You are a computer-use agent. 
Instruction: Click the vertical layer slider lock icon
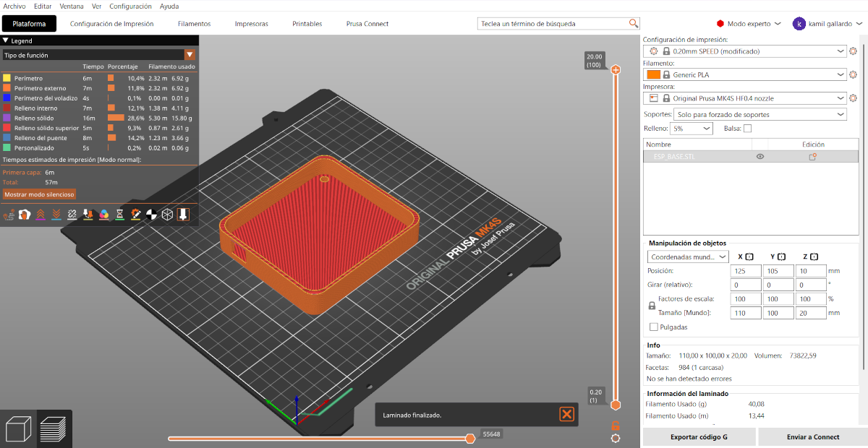coord(616,426)
